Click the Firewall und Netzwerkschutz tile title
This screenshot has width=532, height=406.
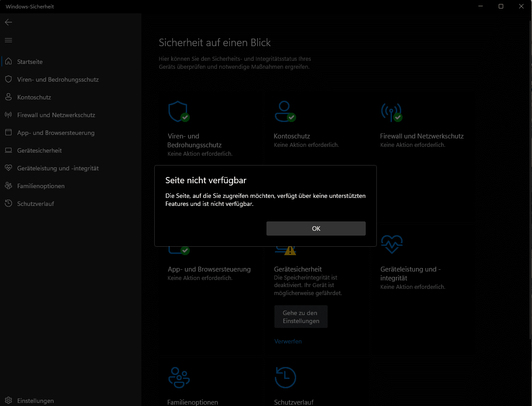click(422, 136)
